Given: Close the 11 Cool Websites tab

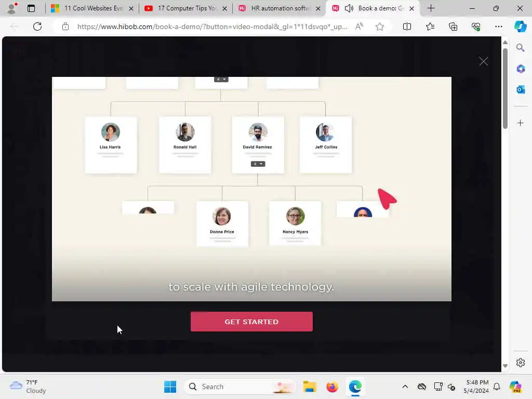Looking at the screenshot, I should [131, 8].
